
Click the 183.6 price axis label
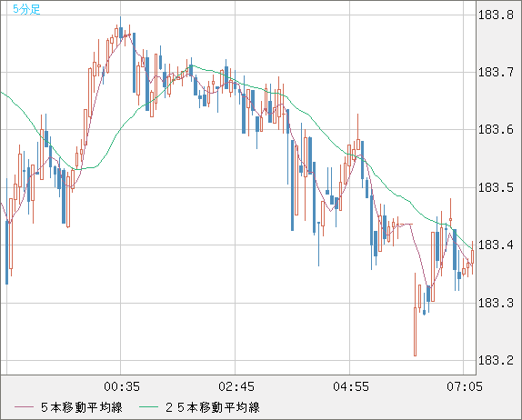496,129
